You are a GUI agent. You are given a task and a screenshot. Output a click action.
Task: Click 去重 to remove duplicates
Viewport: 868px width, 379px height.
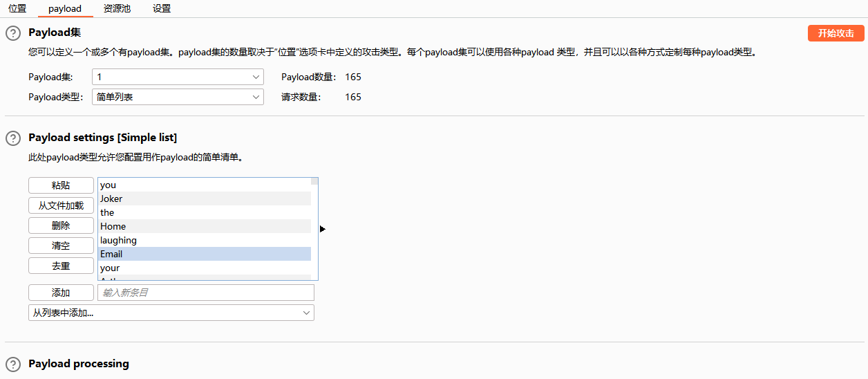(61, 266)
